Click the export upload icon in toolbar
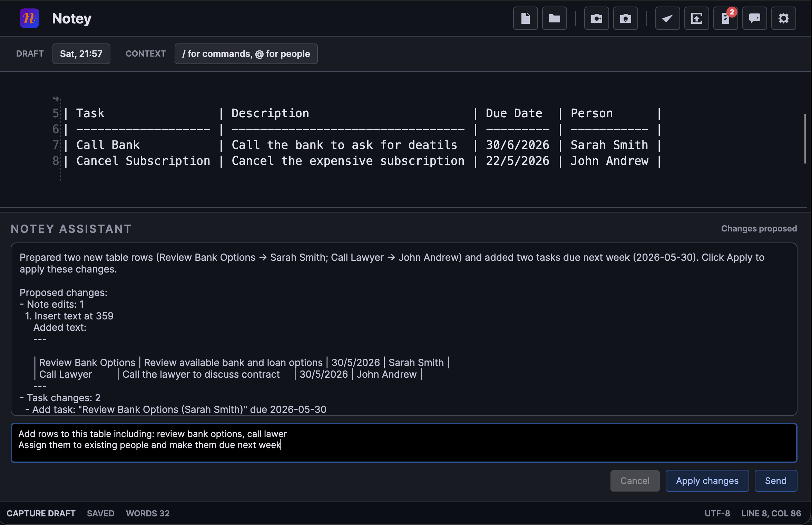The width and height of the screenshot is (812, 525). click(696, 18)
